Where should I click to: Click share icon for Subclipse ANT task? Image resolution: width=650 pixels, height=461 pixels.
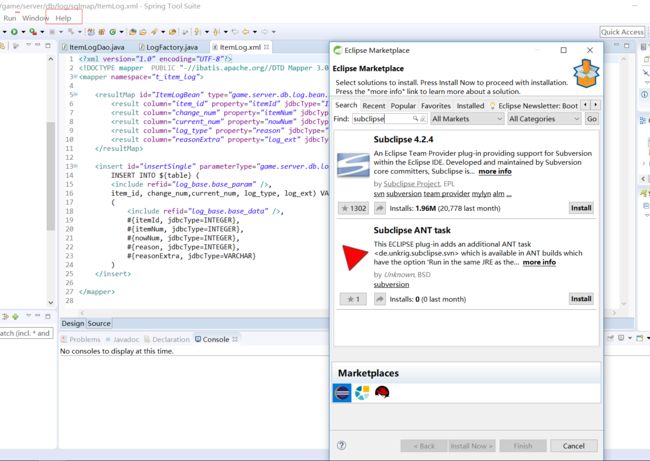tap(380, 299)
